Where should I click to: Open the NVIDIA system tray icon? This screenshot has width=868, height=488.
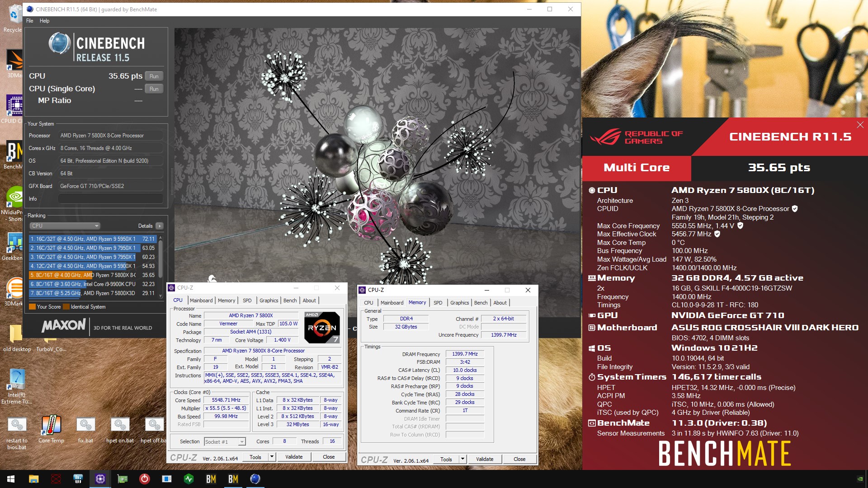point(859,479)
